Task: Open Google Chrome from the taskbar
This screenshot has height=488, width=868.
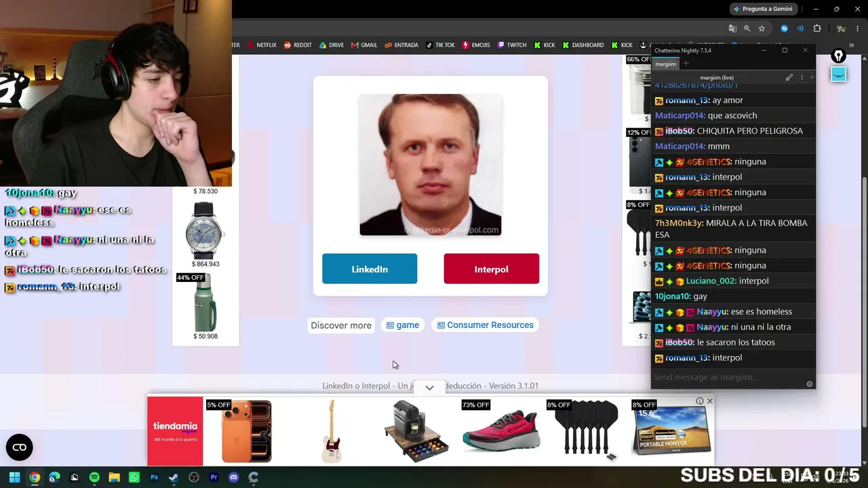Action: click(35, 477)
